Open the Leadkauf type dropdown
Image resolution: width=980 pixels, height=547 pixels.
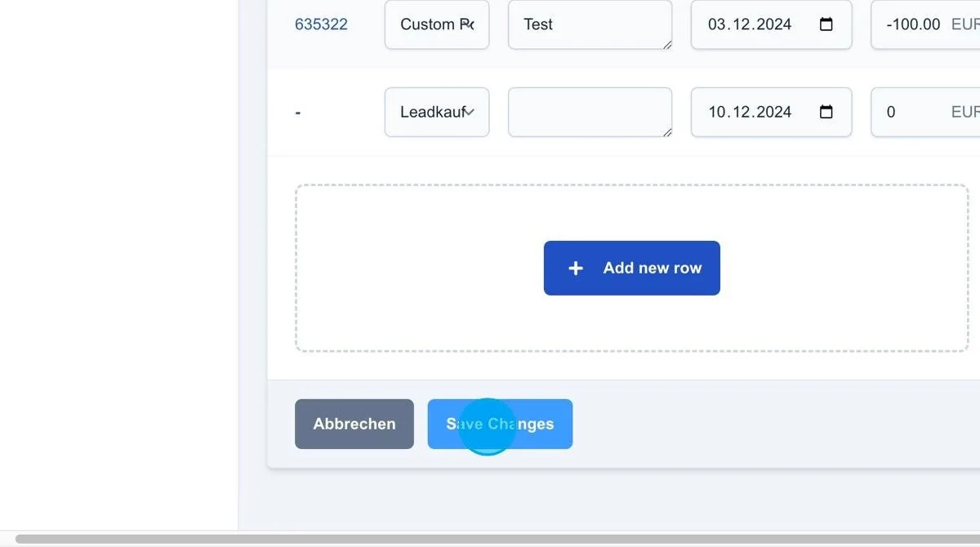tap(437, 112)
